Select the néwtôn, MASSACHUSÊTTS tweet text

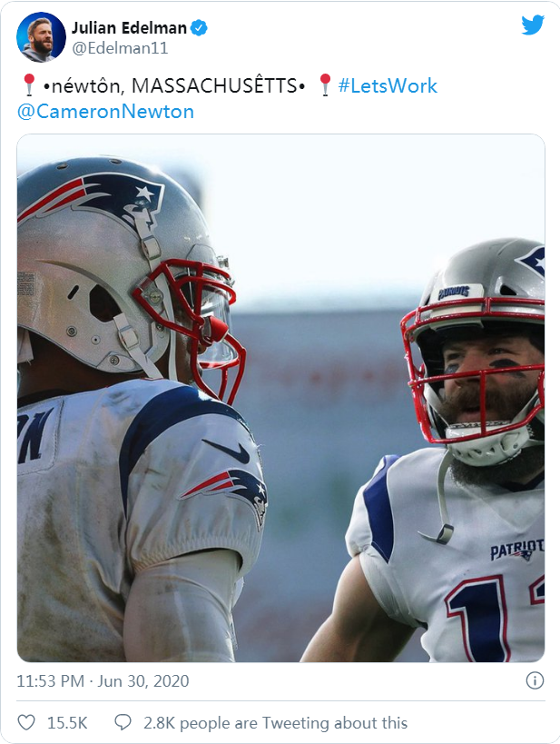point(173,86)
